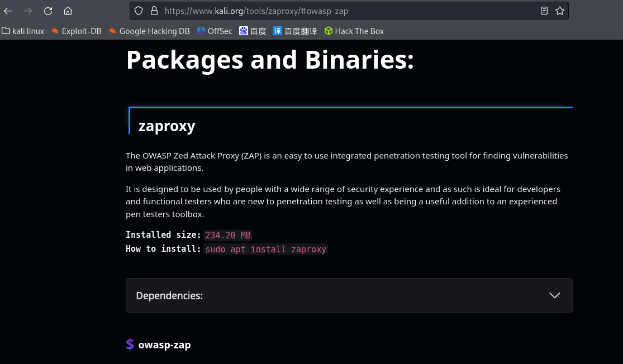Click the 'How to install:' label
Viewport: 623px width, 364px height.
pyautogui.click(x=163, y=249)
